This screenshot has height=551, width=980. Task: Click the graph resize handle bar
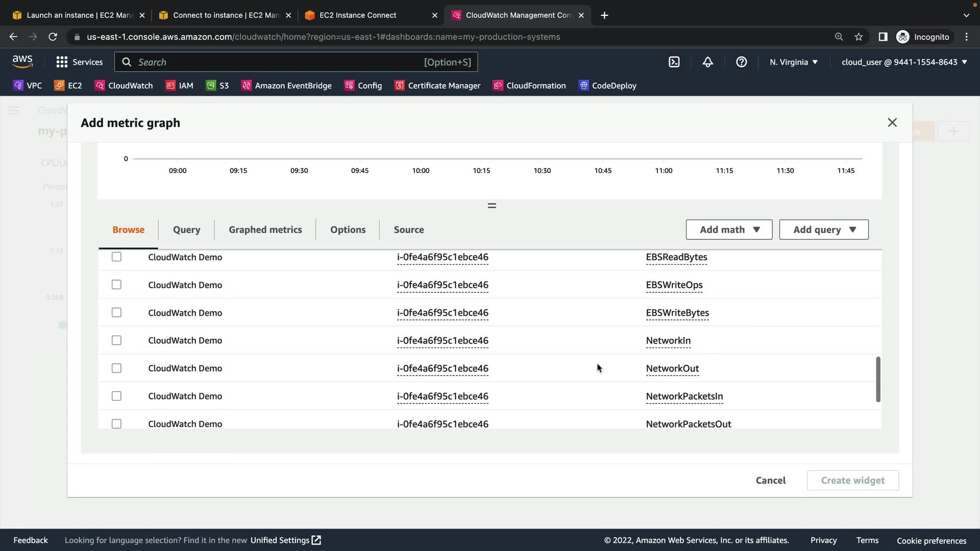[x=492, y=206]
